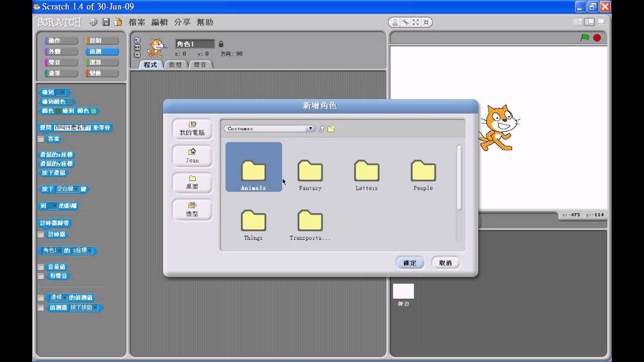Viewport: 644px width, 362px height.
Task: Click the don't-rotate style button
Action: 137,54
